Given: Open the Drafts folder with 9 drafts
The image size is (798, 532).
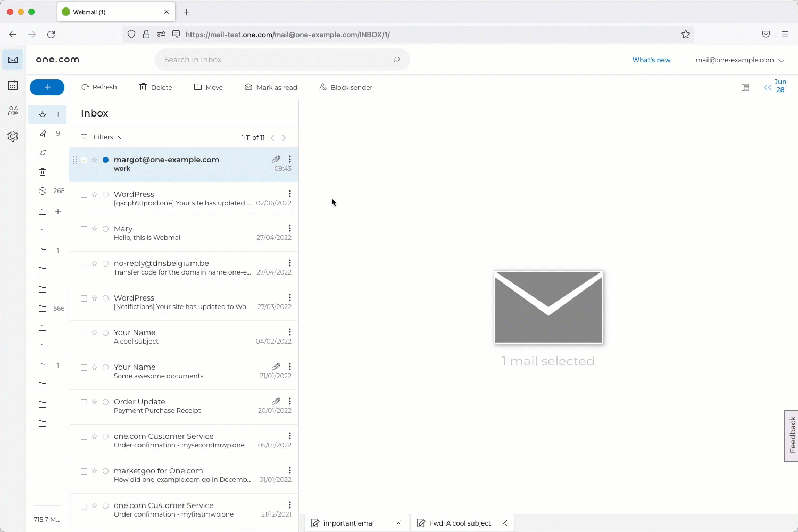Looking at the screenshot, I should 42,134.
